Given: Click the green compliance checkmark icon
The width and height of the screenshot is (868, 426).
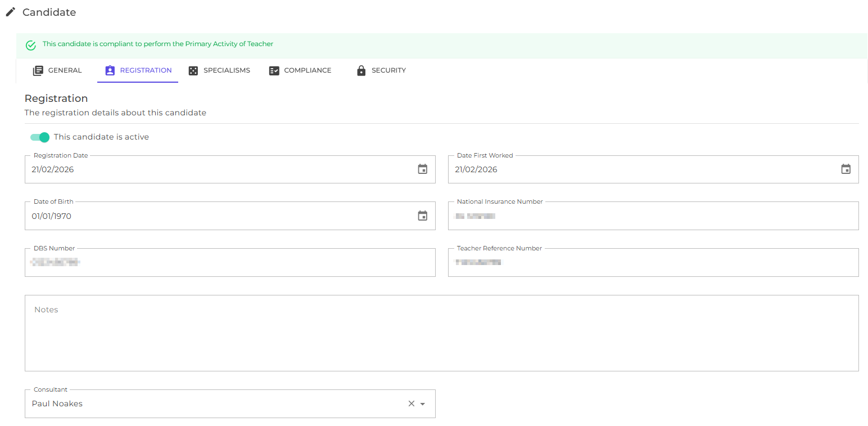Looking at the screenshot, I should [31, 46].
